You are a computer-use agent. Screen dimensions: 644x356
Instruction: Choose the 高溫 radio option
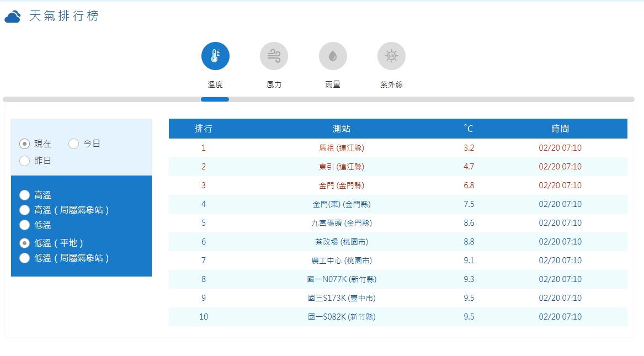(x=25, y=195)
